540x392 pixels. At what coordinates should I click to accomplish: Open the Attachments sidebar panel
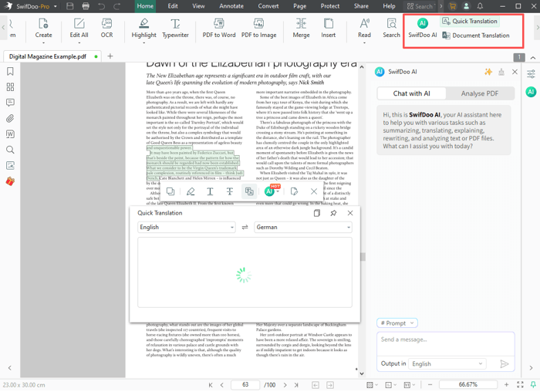[10, 119]
